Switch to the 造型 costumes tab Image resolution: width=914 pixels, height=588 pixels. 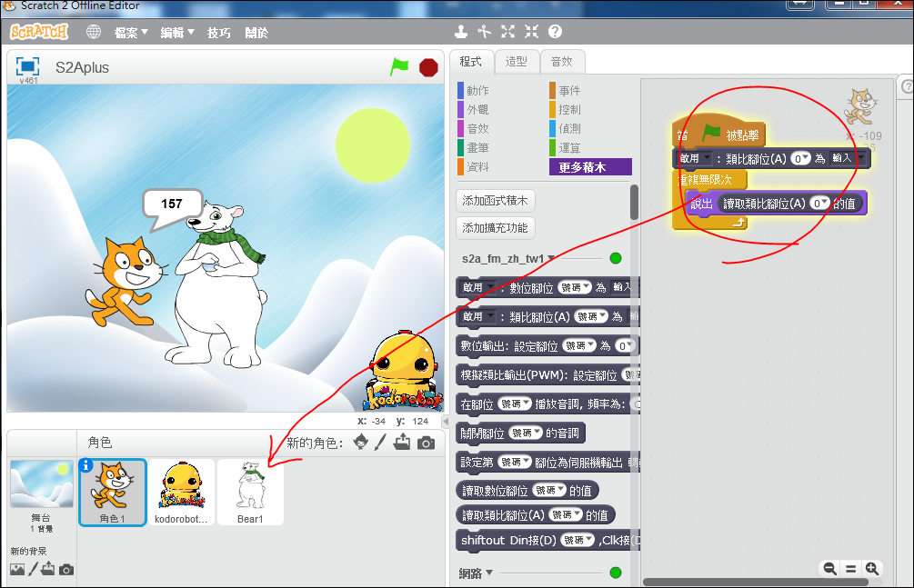click(x=517, y=61)
